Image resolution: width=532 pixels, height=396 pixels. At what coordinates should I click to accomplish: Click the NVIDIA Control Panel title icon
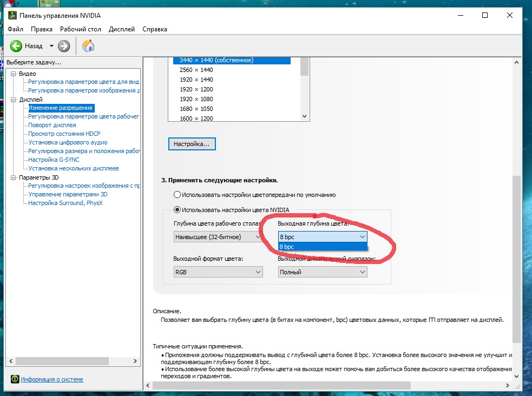(x=12, y=15)
